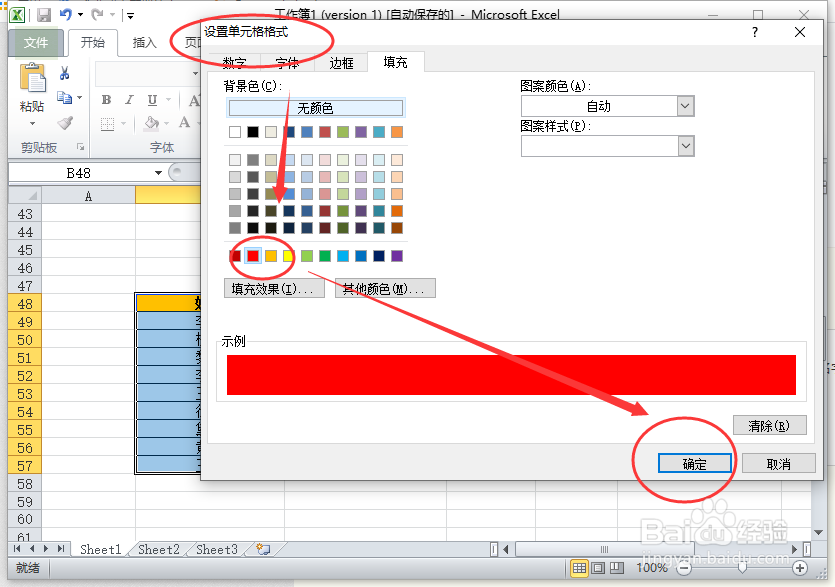This screenshot has height=587, width=835.
Task: Open the dialog help question mark
Action: pyautogui.click(x=755, y=32)
